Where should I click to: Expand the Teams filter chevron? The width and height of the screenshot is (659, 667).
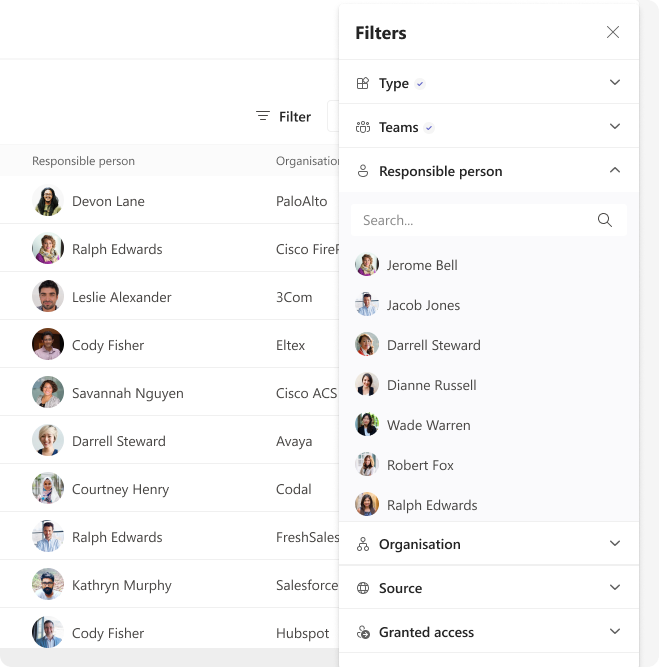click(x=615, y=127)
